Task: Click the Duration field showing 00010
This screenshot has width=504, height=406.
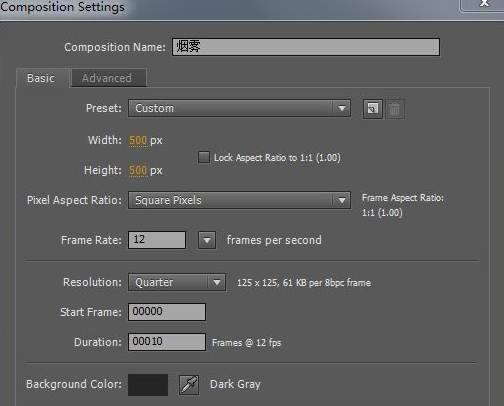Action: click(167, 342)
